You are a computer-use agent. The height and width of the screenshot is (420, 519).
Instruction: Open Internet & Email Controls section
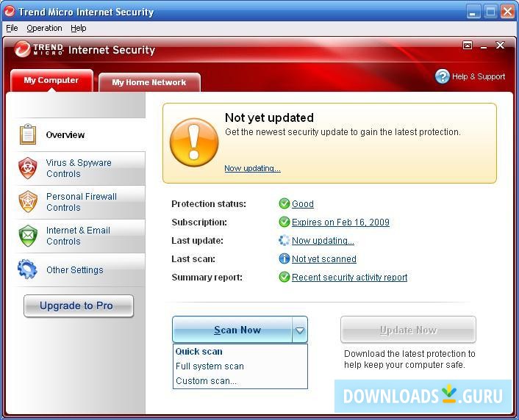pos(80,236)
